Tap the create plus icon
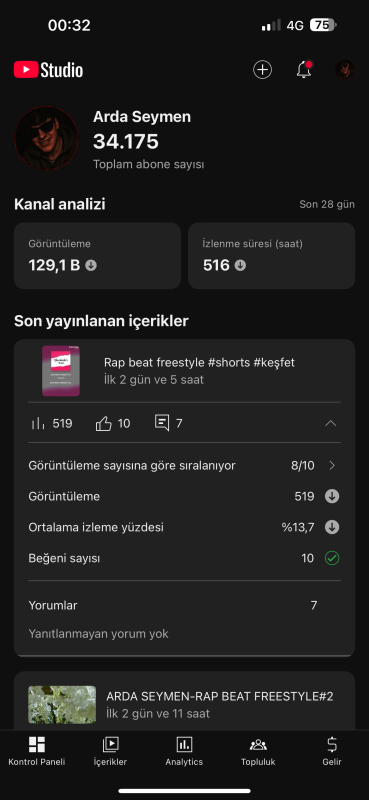Image resolution: width=369 pixels, height=800 pixels. pyautogui.click(x=262, y=70)
